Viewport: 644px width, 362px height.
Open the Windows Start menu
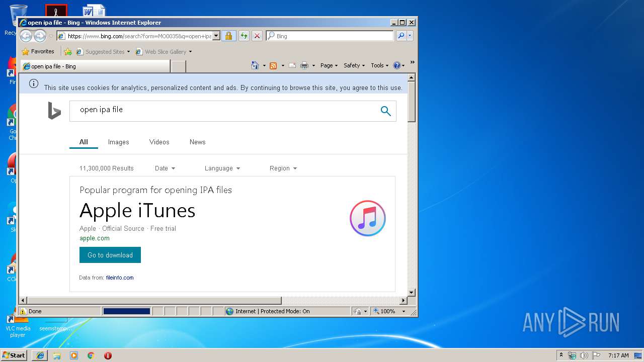point(14,355)
